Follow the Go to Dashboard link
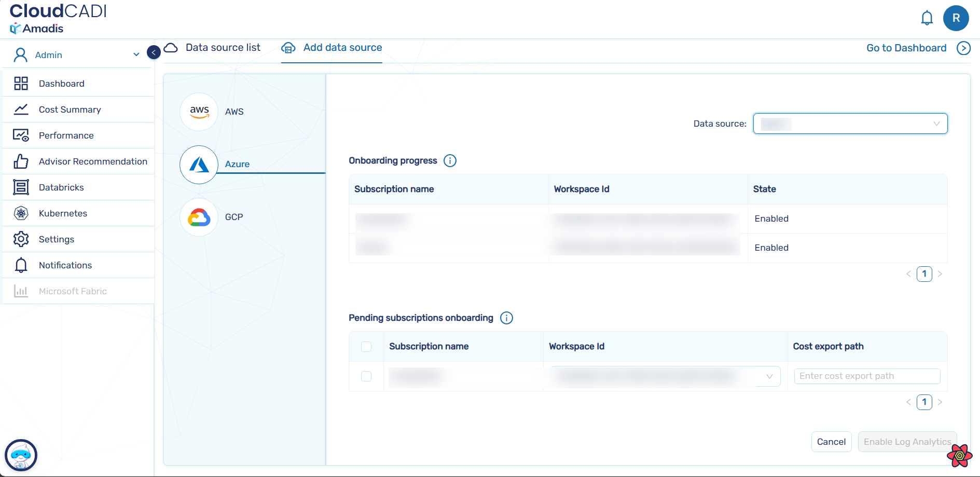The height and width of the screenshot is (477, 980). click(906, 48)
